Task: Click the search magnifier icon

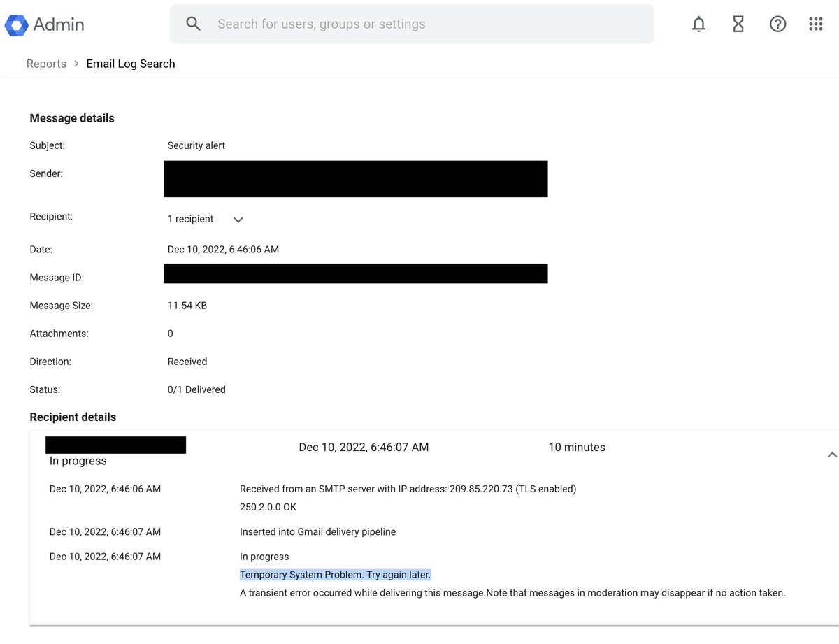Action: [194, 24]
